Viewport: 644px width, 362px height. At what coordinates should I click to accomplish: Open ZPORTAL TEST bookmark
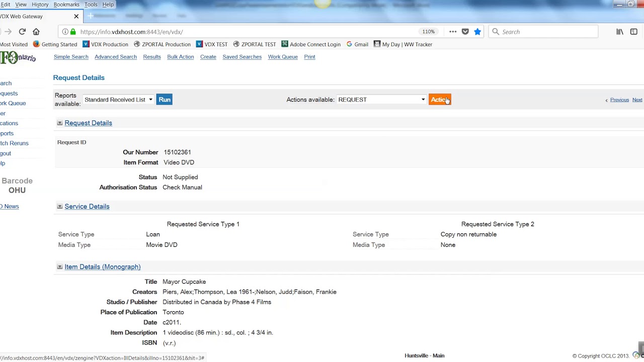[255, 44]
